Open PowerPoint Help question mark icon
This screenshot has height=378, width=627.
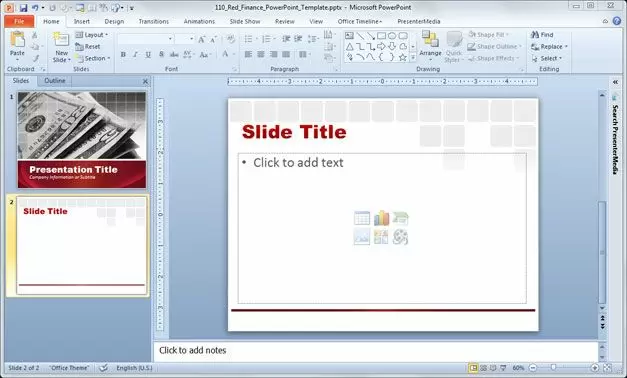click(617, 21)
